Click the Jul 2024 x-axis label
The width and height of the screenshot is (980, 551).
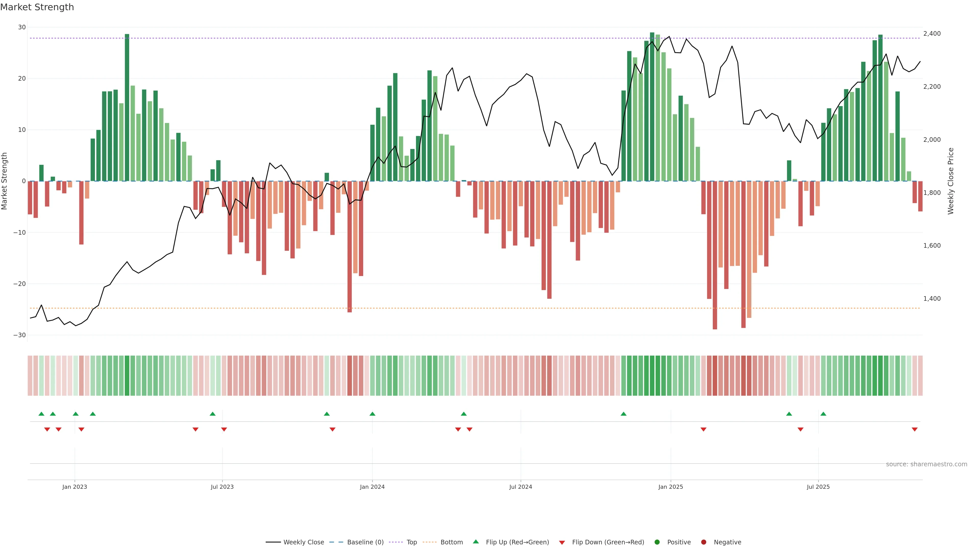pos(520,487)
